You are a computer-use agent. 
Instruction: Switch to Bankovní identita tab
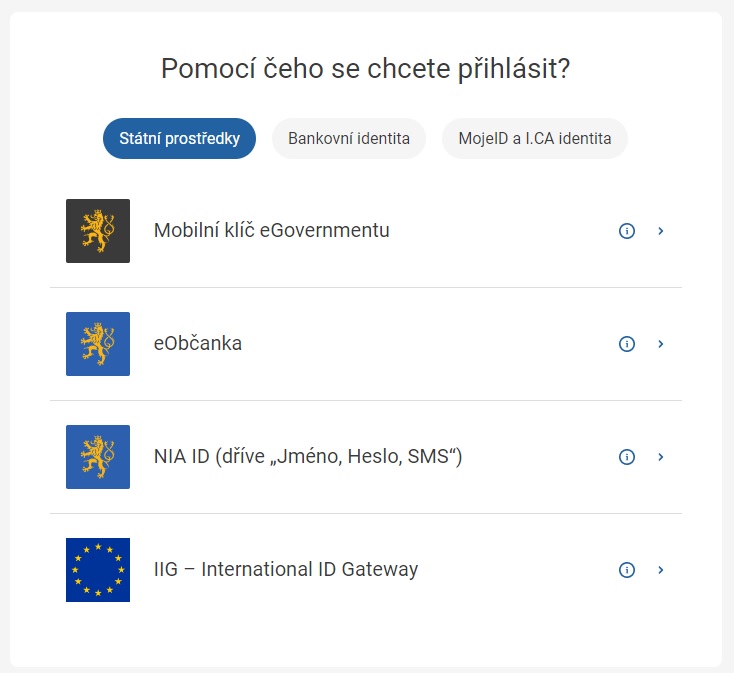349,139
